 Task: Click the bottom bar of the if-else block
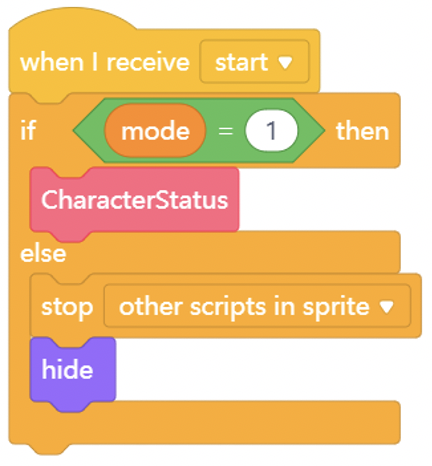[204, 423]
